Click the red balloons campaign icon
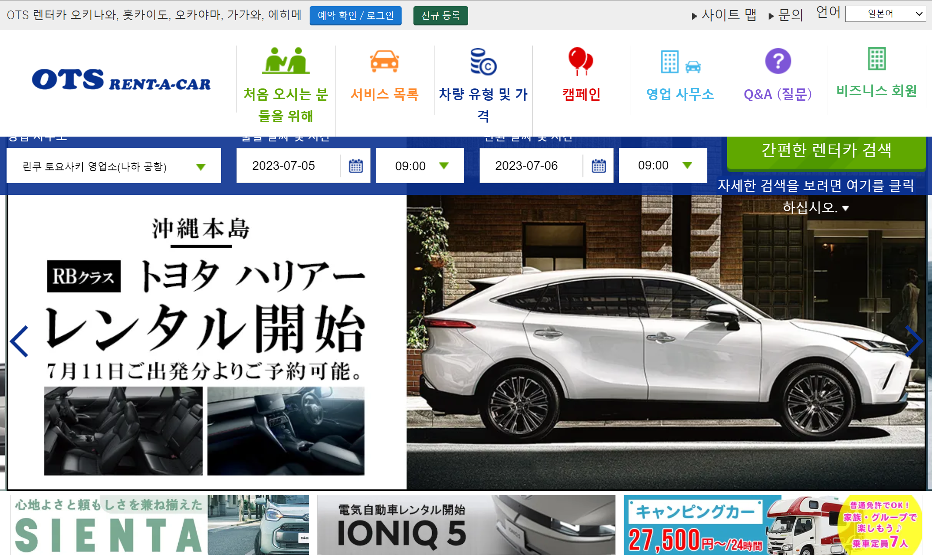Viewport: 932px width, 560px height. click(x=581, y=61)
